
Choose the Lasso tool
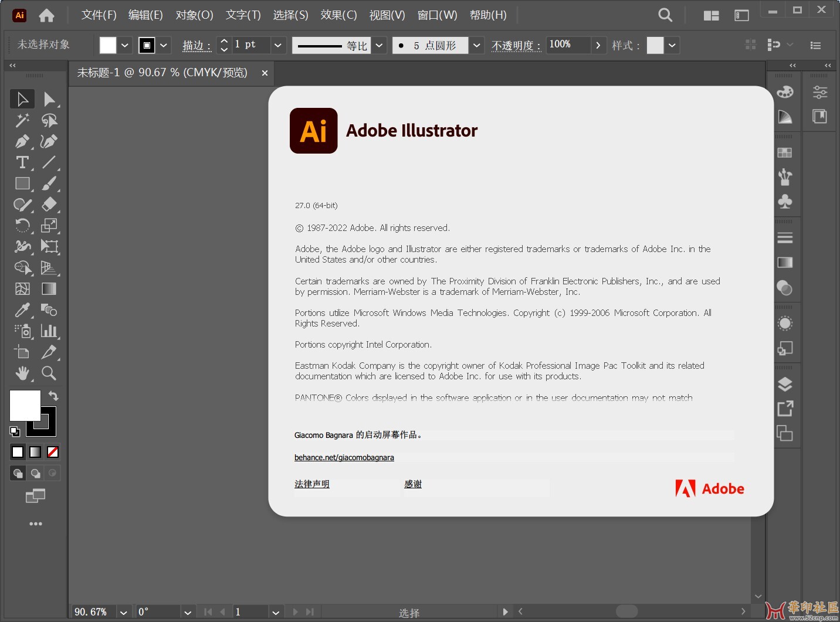pyautogui.click(x=49, y=120)
